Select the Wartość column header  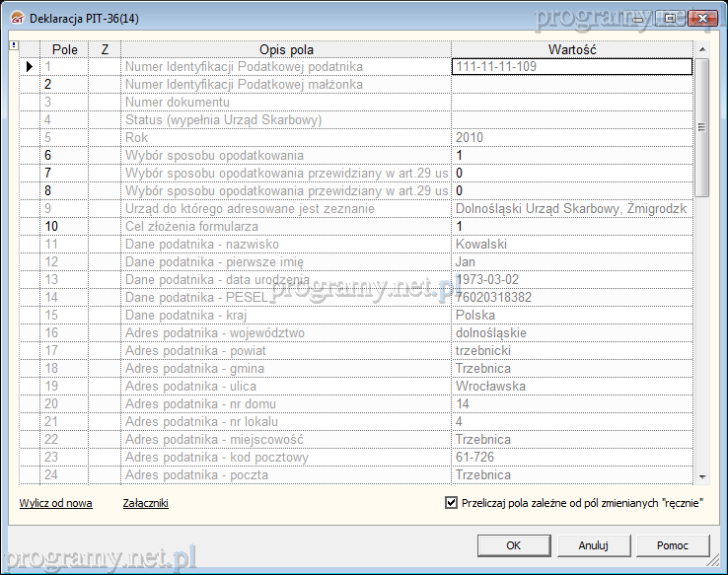point(572,49)
